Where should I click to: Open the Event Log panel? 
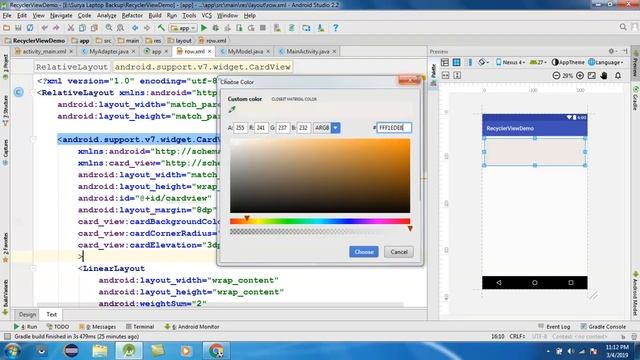(x=554, y=327)
